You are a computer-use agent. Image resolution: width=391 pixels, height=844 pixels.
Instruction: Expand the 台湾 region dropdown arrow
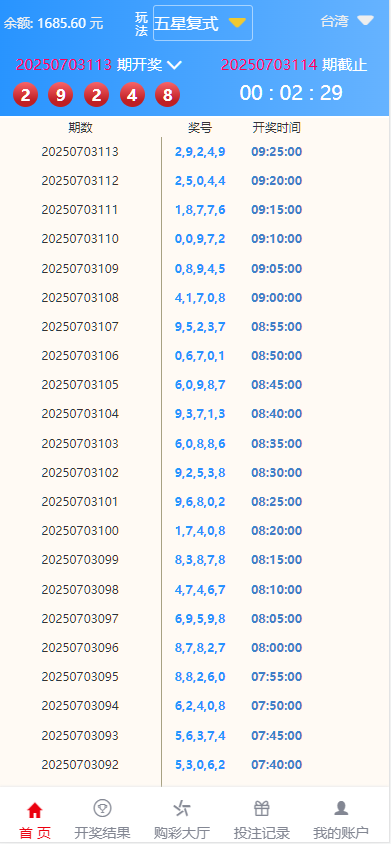[365, 20]
